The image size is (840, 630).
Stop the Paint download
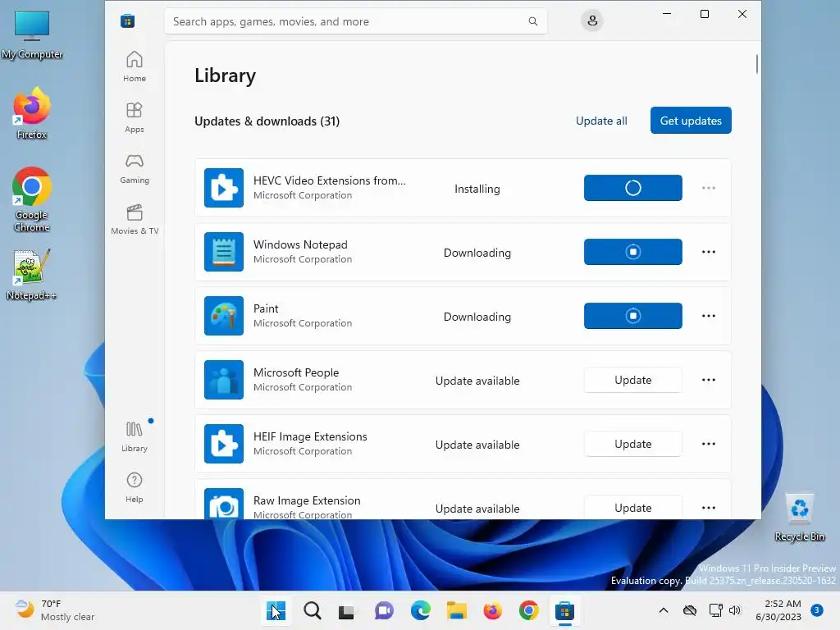tap(632, 316)
